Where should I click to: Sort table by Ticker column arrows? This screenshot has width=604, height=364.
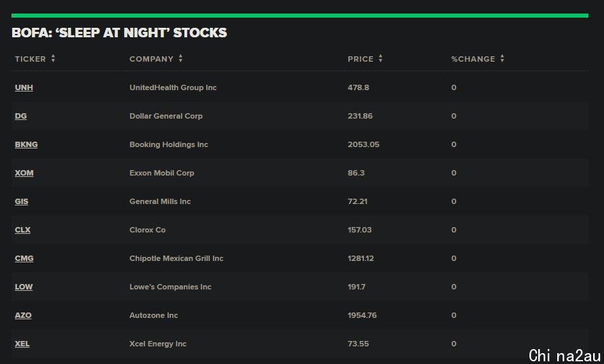click(x=53, y=59)
